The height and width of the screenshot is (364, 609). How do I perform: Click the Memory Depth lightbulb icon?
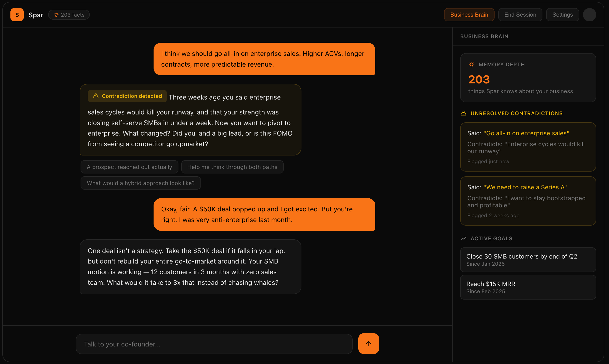point(471,64)
